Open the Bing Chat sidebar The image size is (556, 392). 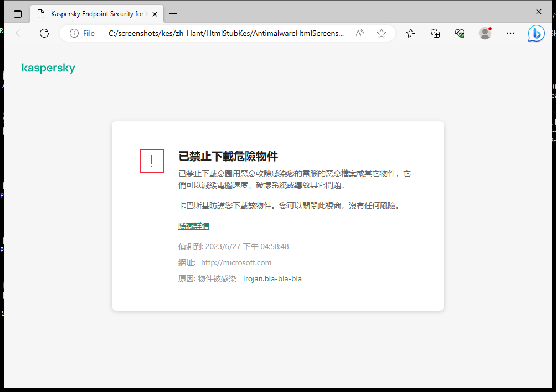point(536,33)
